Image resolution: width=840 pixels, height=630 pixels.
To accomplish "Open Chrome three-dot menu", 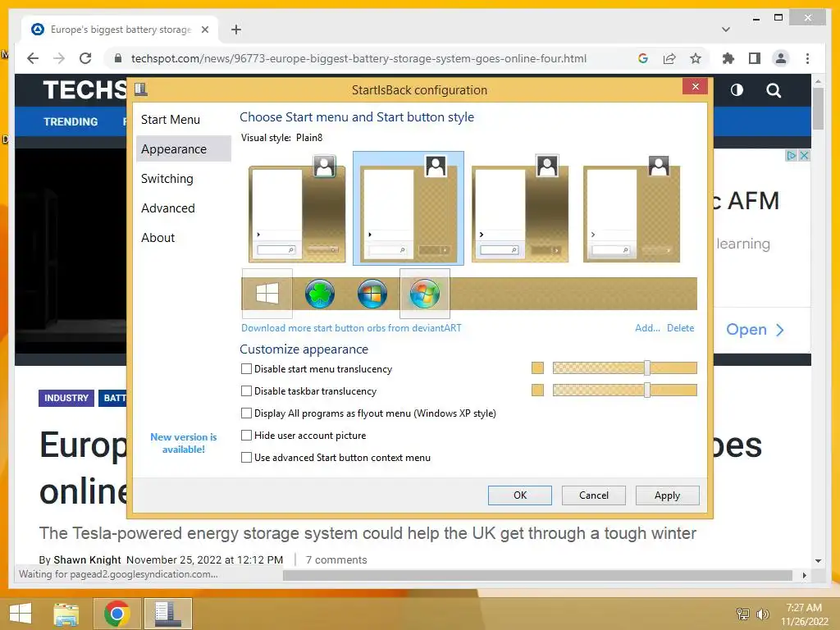I will [807, 58].
